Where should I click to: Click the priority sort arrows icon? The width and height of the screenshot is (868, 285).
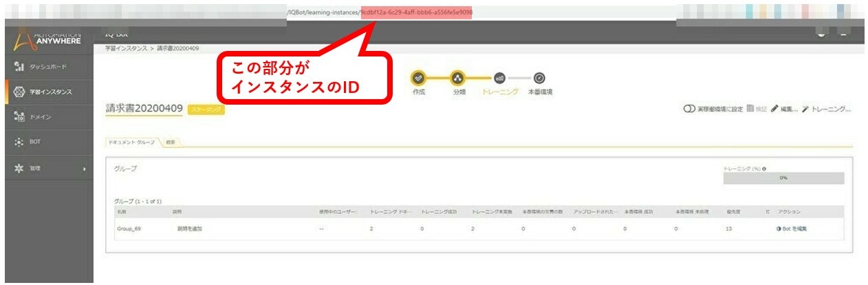pos(767,211)
